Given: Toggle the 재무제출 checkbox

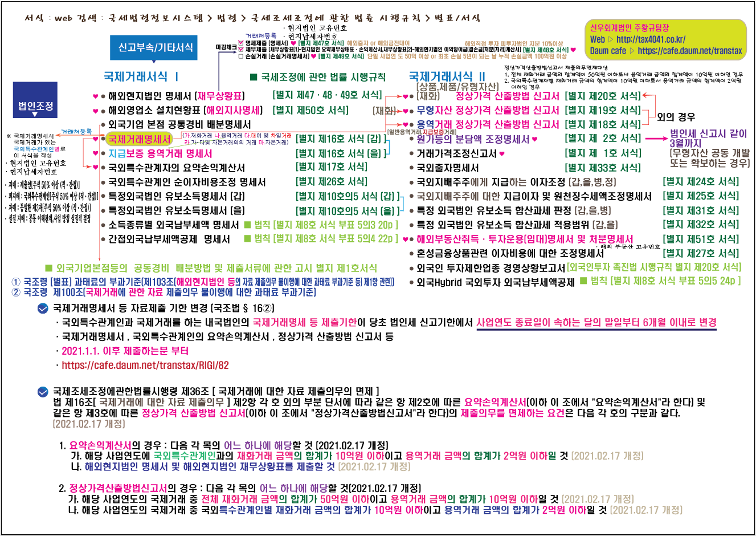Looking at the screenshot, I should tap(241, 50).
